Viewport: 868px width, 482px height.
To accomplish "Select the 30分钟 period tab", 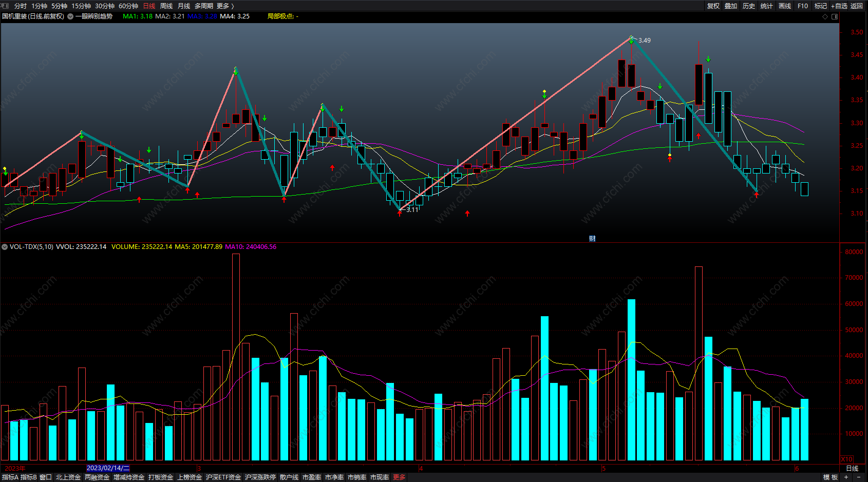I will pos(105,6).
